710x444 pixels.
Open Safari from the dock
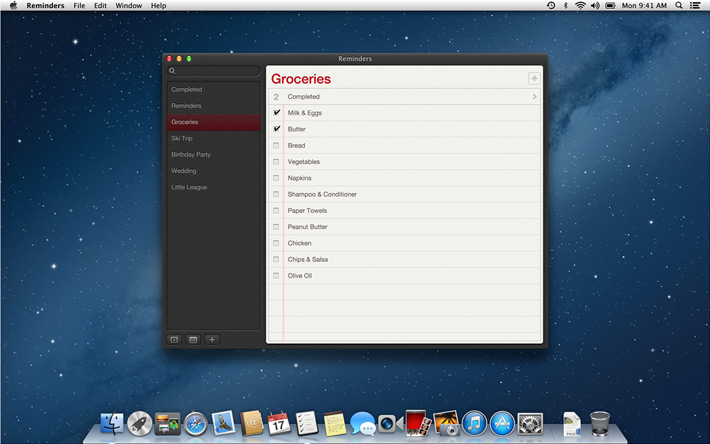point(195,423)
